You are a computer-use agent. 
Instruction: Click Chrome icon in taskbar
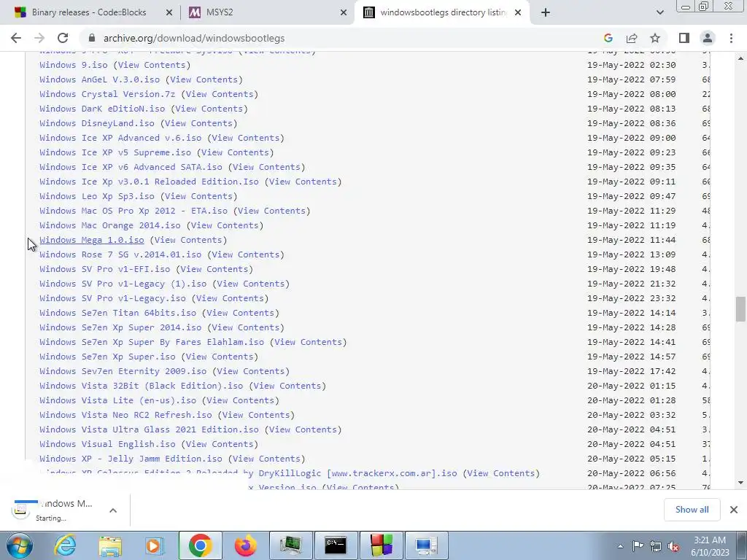[x=200, y=545]
